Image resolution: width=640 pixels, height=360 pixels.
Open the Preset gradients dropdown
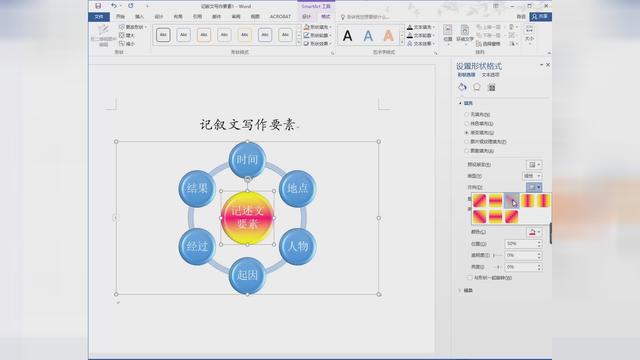(534, 164)
